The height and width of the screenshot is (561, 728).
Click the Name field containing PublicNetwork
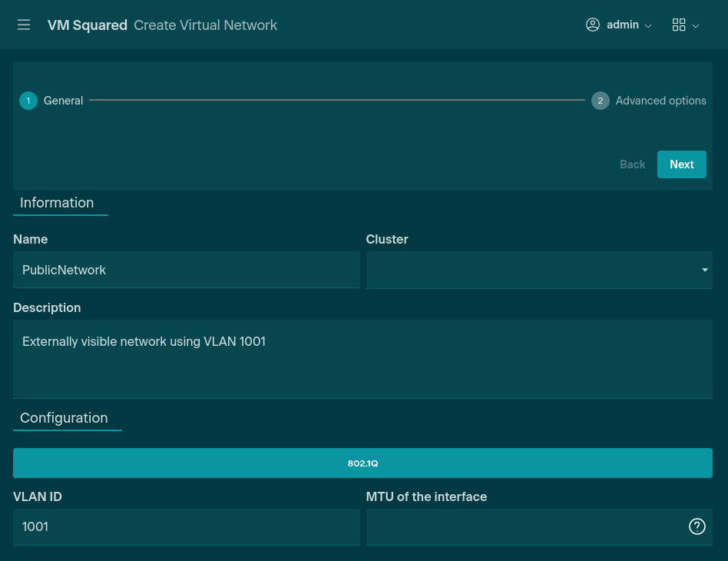pyautogui.click(x=186, y=270)
